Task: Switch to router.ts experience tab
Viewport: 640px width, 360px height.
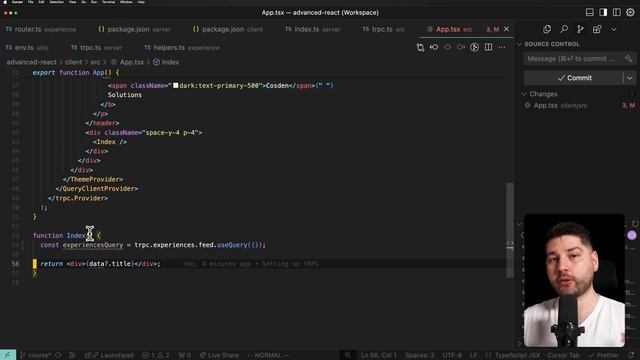Action: pyautogui.click(x=41, y=29)
